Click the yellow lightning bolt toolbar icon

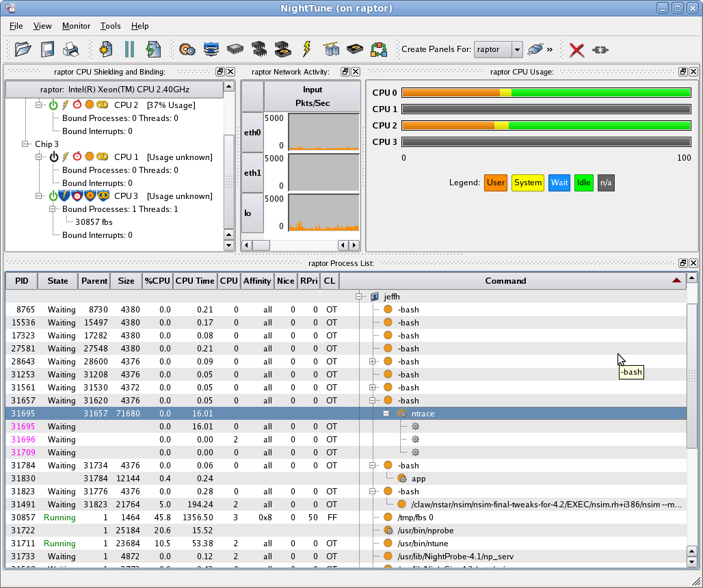pyautogui.click(x=306, y=49)
